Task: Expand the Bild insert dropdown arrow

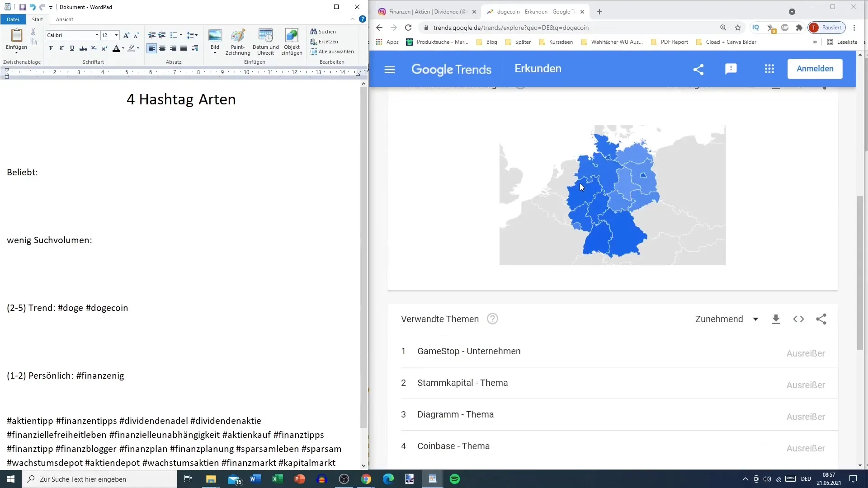Action: tap(215, 53)
